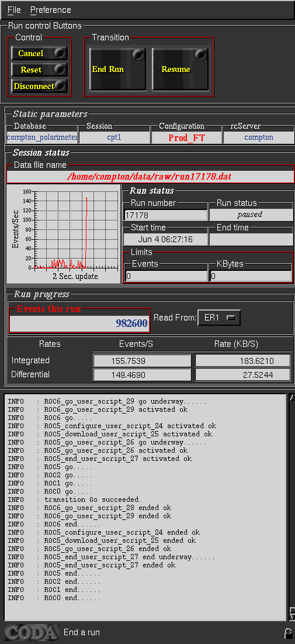Click the indicator light on End Run button
This screenshot has width=295, height=644.
[x=138, y=54]
